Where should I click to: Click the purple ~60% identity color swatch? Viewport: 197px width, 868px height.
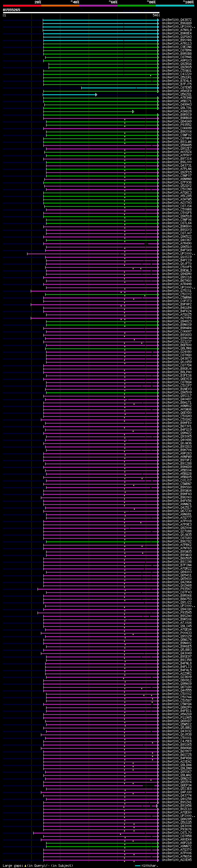pos(98,6)
